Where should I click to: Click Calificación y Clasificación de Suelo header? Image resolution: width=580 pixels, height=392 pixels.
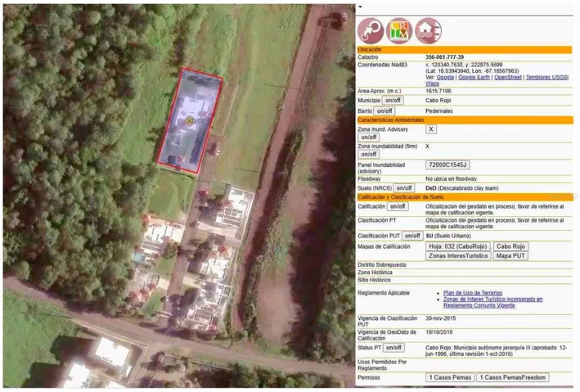(465, 197)
